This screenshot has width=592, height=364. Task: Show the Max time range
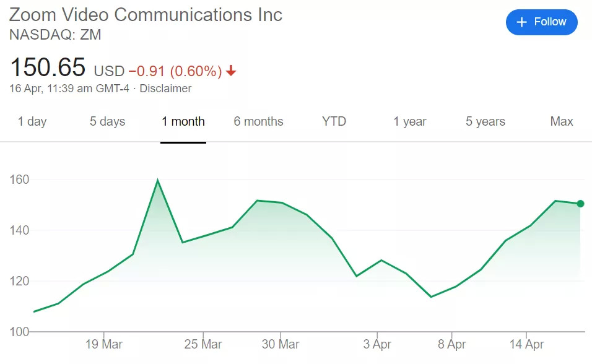tap(562, 122)
